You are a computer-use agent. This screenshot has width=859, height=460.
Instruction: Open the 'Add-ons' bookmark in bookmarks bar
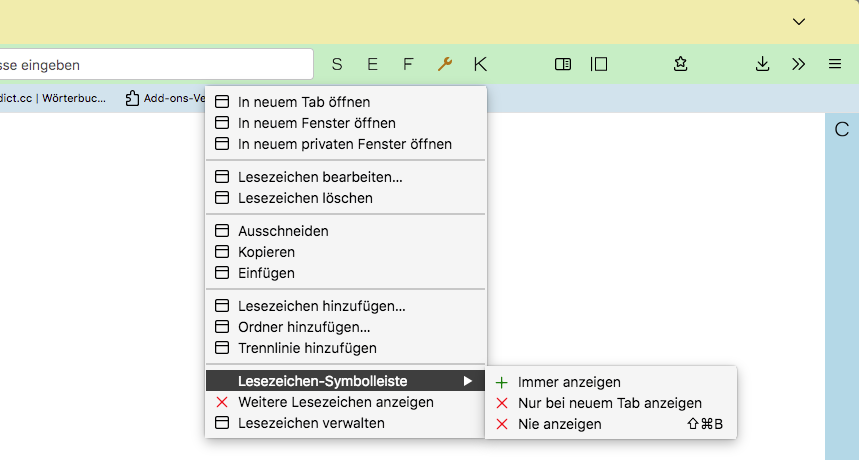coord(165,98)
